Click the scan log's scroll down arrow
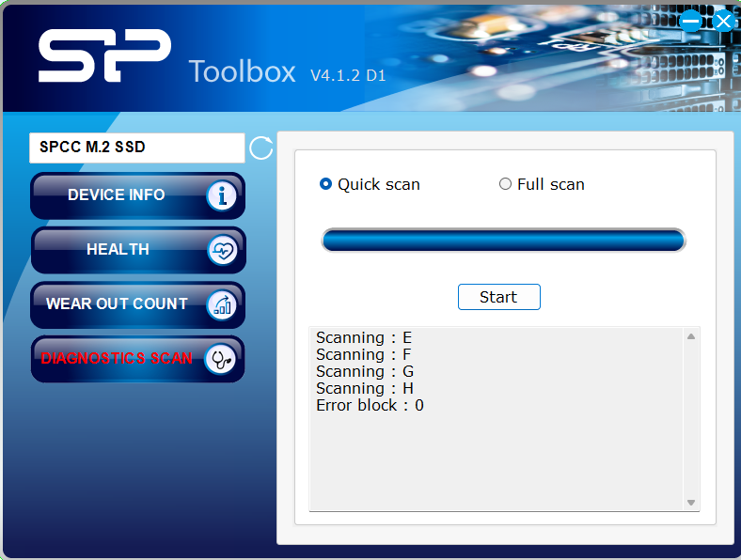Image resolution: width=741 pixels, height=560 pixels. 691,503
